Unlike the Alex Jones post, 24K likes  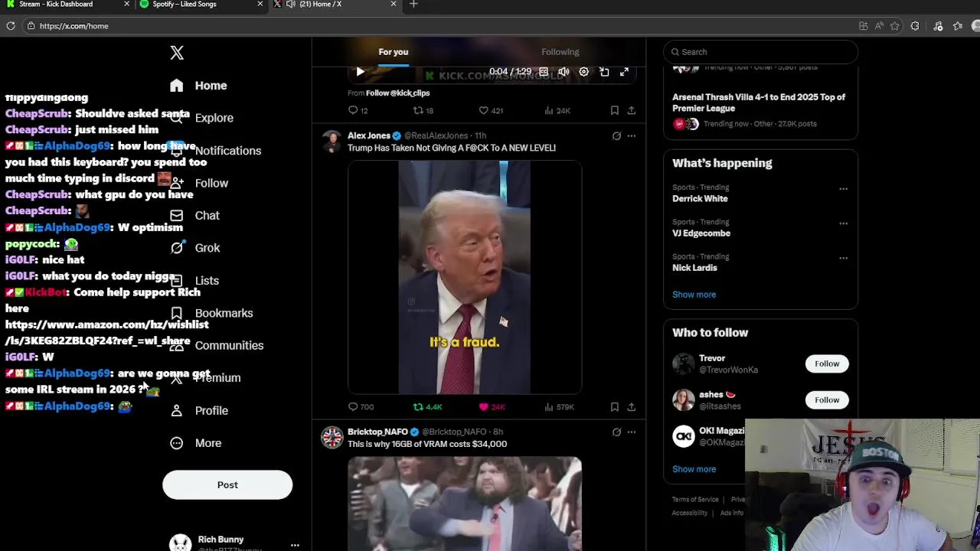tap(492, 407)
